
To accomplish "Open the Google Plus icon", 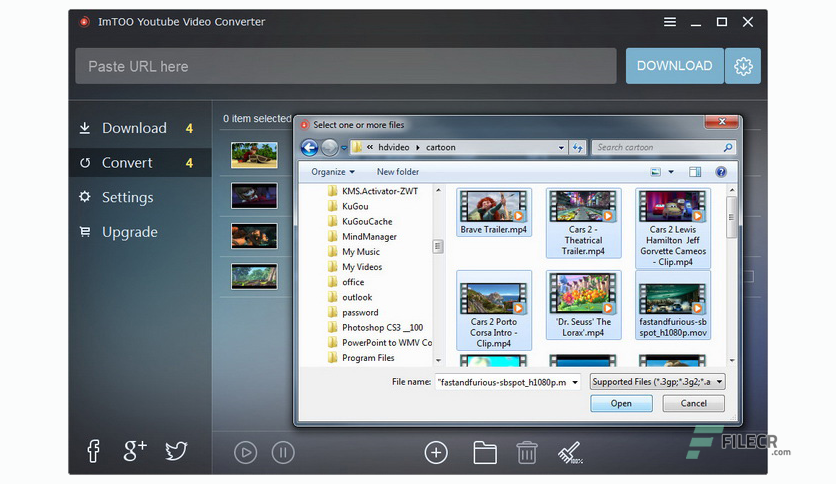I will 134,451.
